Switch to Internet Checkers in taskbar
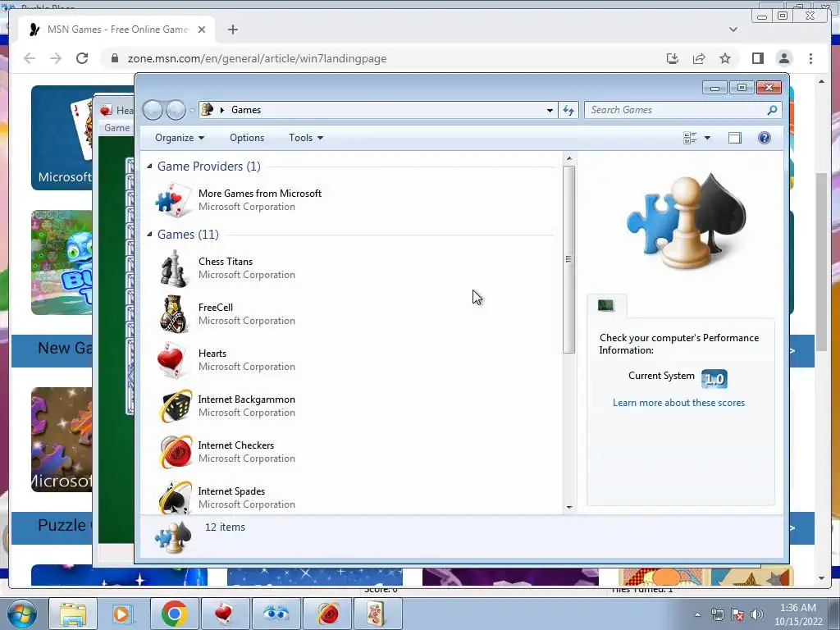Viewport: 840px width, 630px height. click(x=327, y=614)
